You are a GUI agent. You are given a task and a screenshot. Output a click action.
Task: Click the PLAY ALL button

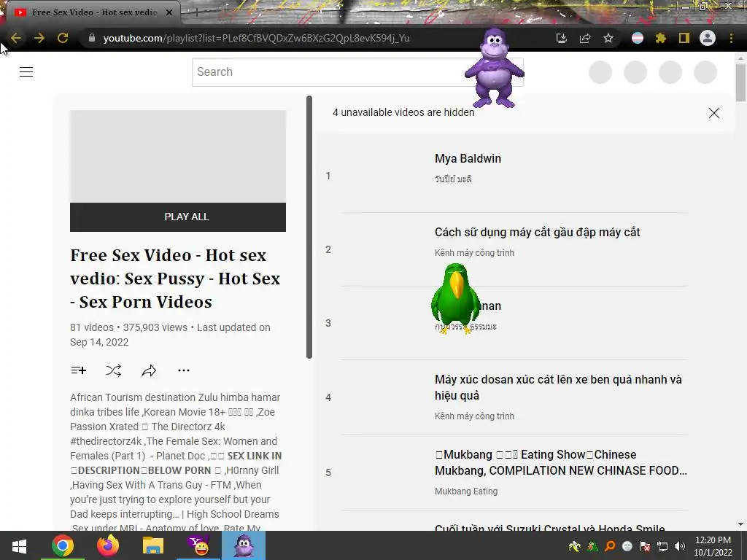[178, 217]
